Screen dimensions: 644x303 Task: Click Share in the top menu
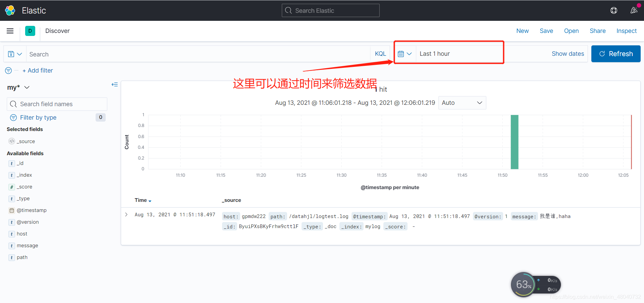coord(598,31)
